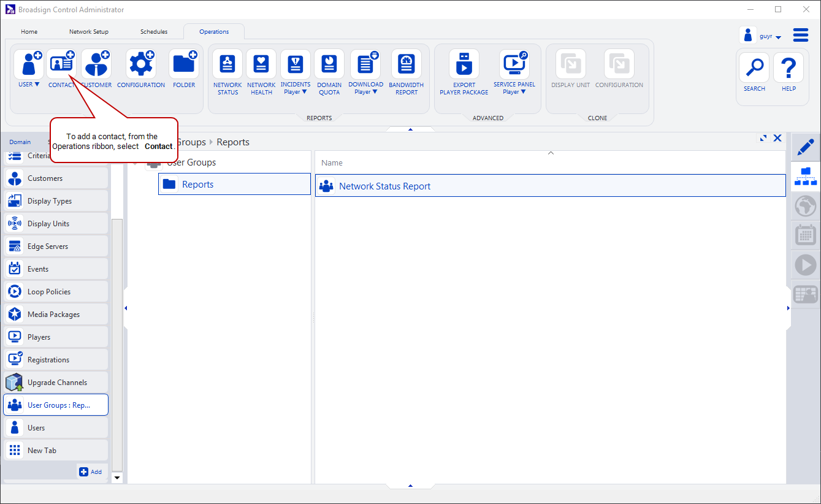The image size is (821, 504).
Task: Open the Domain tab
Action: (x=20, y=142)
